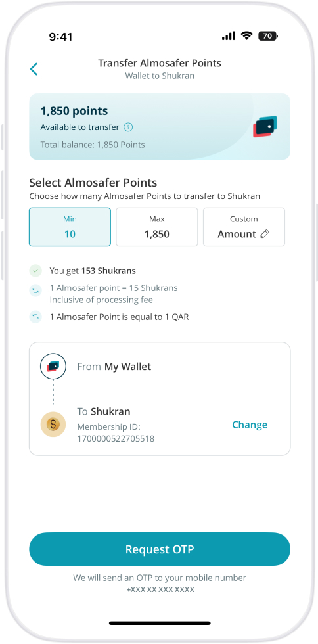The height and width of the screenshot is (644, 318).
Task: Tap the pencil edit icon beside Amount
Action: tap(265, 234)
